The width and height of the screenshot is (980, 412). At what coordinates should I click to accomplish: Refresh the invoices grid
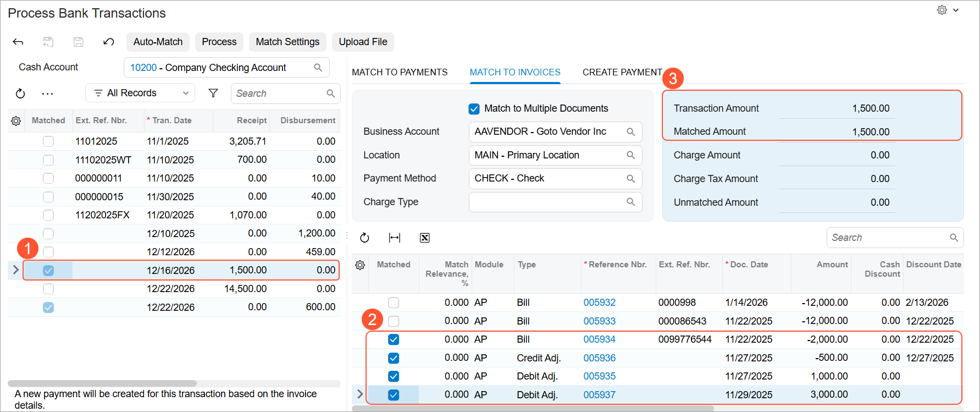[x=364, y=238]
